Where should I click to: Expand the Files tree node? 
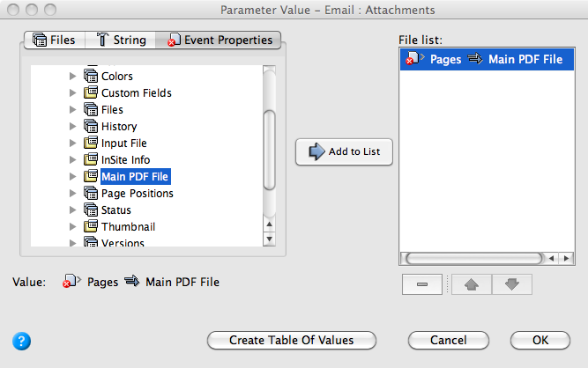tap(73, 109)
